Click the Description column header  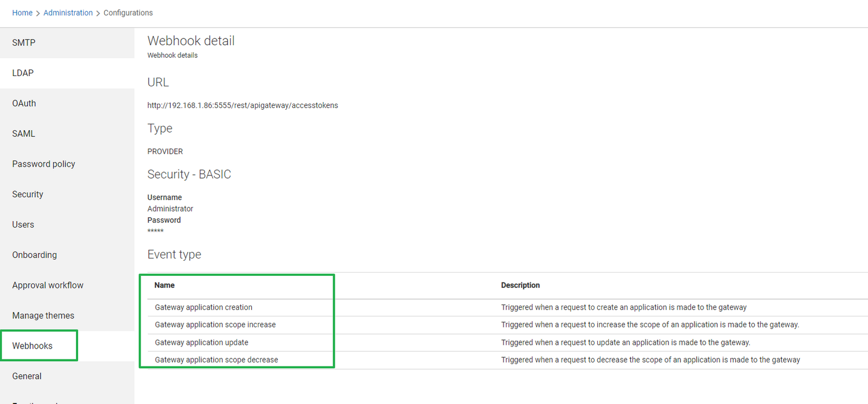pyautogui.click(x=520, y=286)
